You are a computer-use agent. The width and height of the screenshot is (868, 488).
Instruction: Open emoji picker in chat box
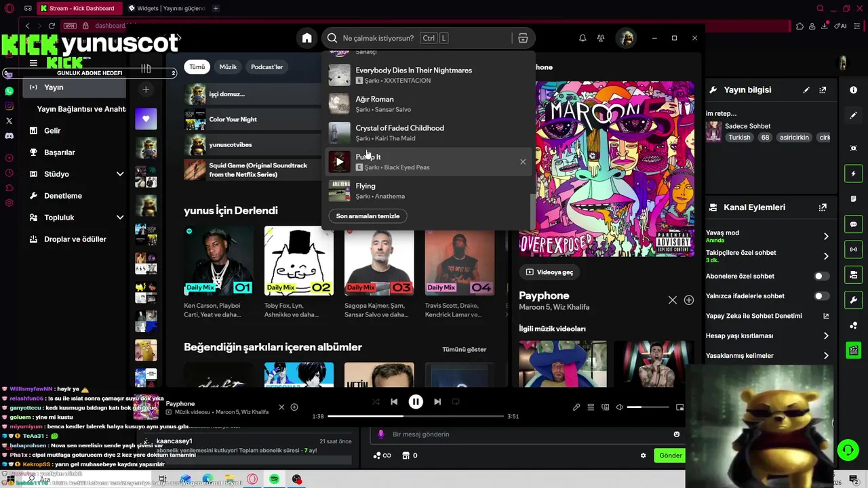coord(676,434)
